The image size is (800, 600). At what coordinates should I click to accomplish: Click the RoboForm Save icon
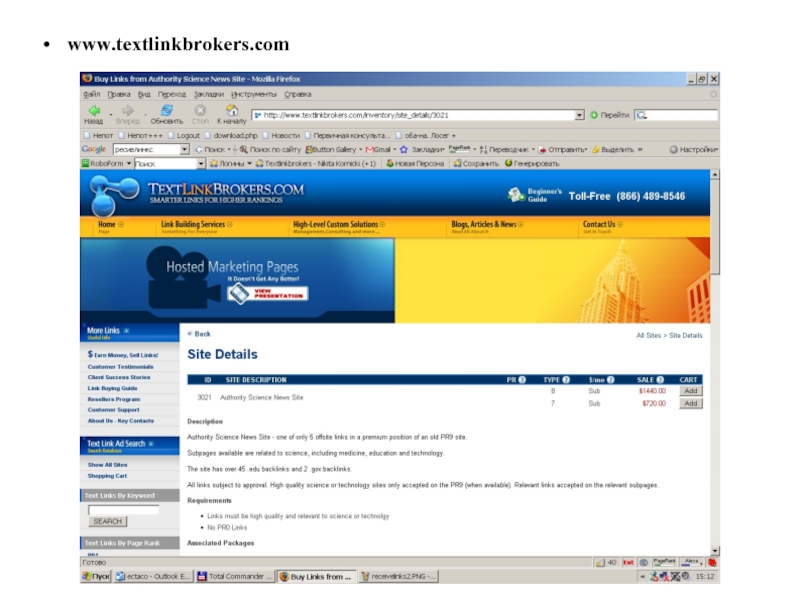(x=458, y=163)
